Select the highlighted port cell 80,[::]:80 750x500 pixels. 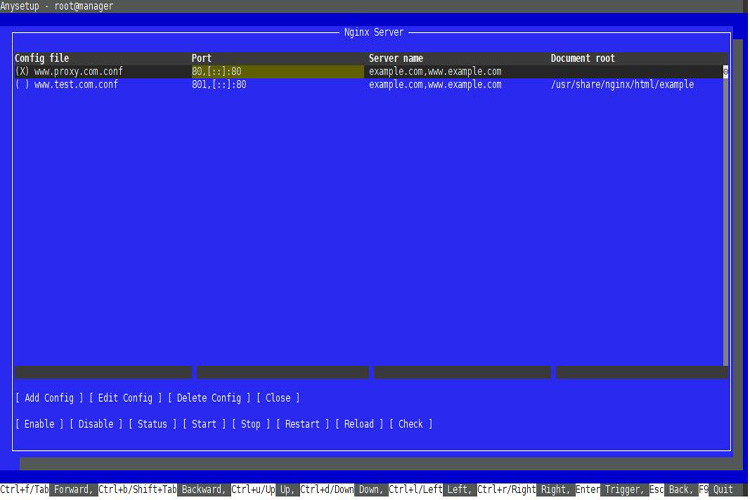click(277, 71)
